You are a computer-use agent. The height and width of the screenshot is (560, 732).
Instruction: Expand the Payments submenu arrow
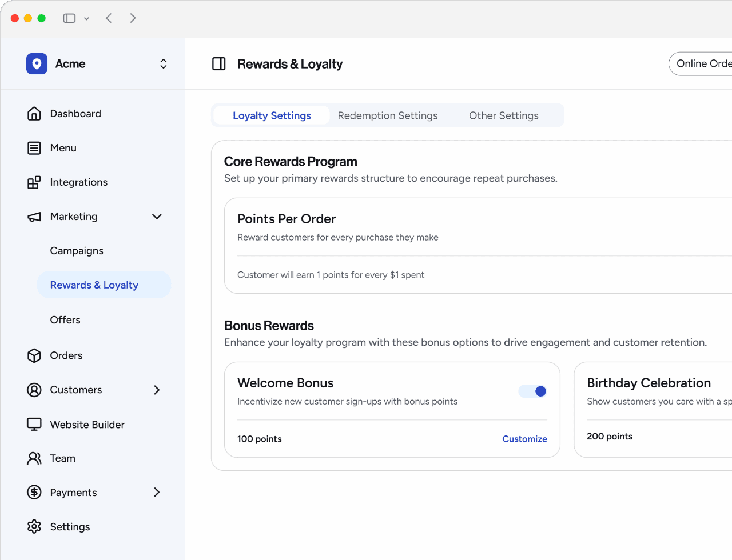tap(157, 492)
